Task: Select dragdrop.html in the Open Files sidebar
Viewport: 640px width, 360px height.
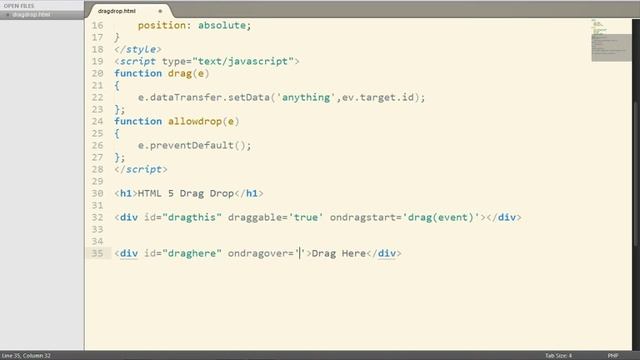Action: pyautogui.click(x=31, y=14)
